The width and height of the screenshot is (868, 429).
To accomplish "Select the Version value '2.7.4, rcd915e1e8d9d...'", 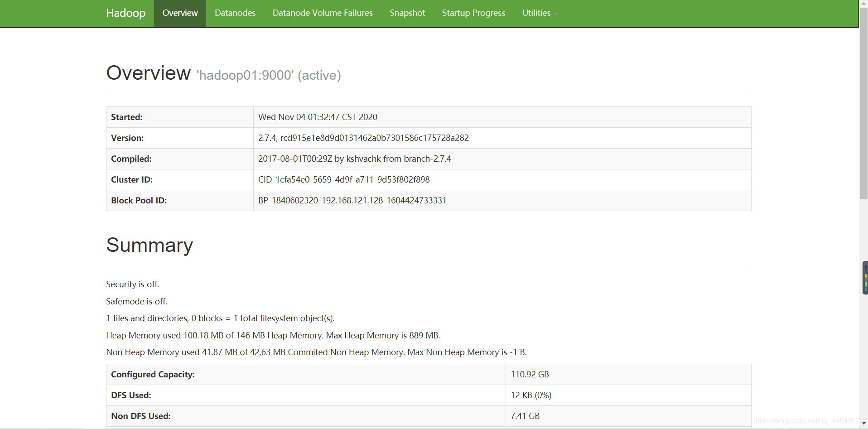I will coord(363,138).
